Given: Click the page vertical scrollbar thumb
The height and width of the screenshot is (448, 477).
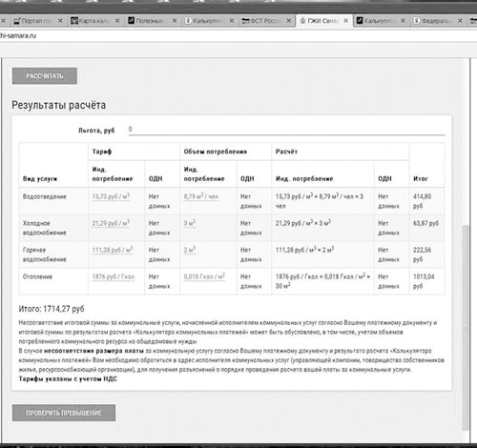Looking at the screenshot, I should click(466, 327).
